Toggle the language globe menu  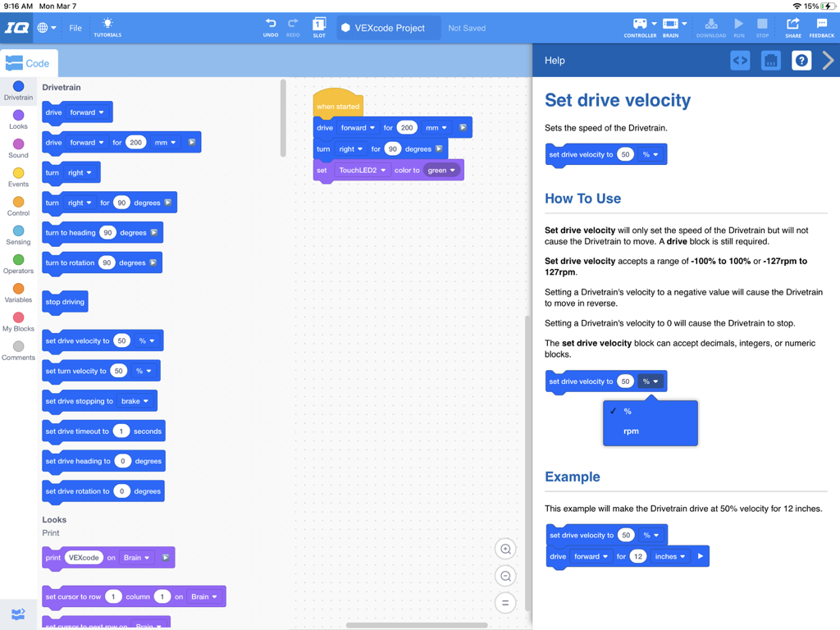43,26
